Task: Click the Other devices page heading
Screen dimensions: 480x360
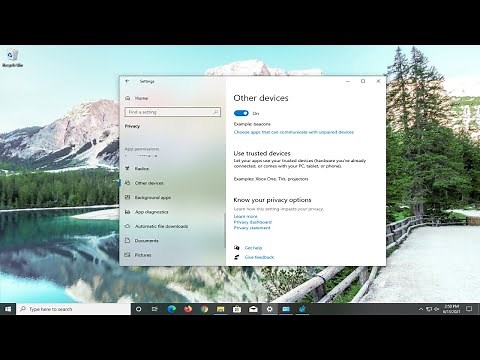Action: 261,98
